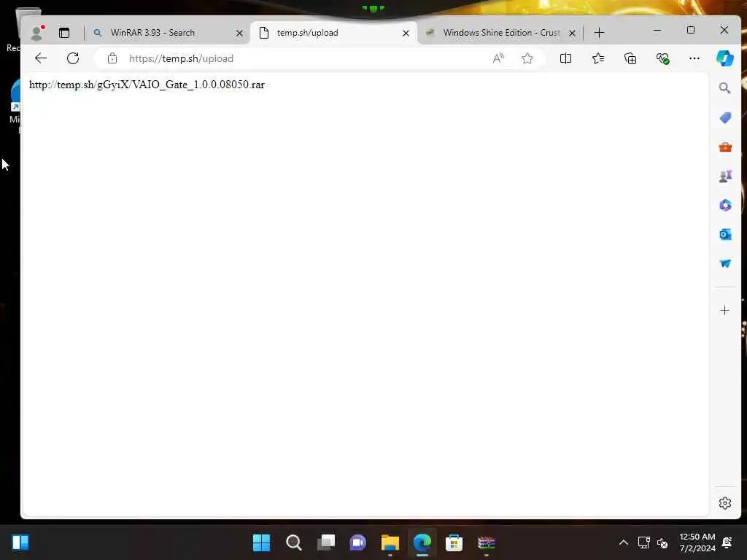Screen dimensions: 747x560
Task: Open WinRAR from the taskbar
Action: (x=487, y=542)
